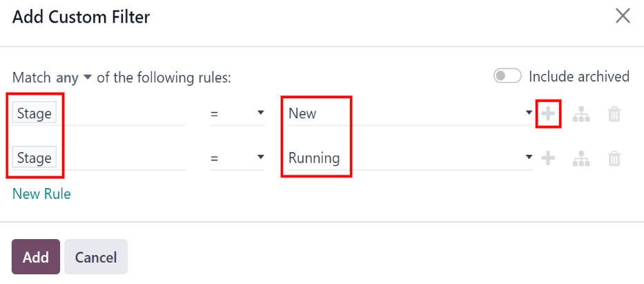Expand the Running value dropdown
The width and height of the screenshot is (644, 284).
tap(528, 158)
